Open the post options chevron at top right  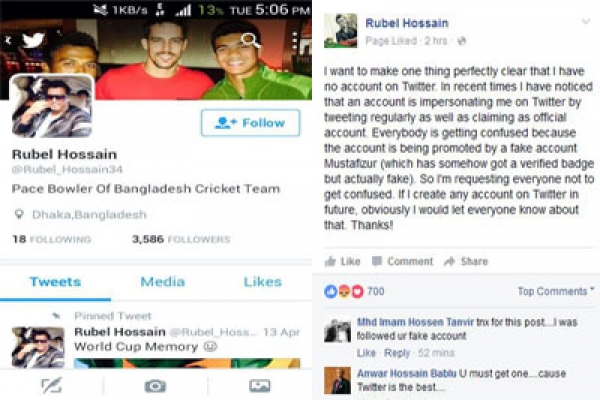[x=586, y=21]
